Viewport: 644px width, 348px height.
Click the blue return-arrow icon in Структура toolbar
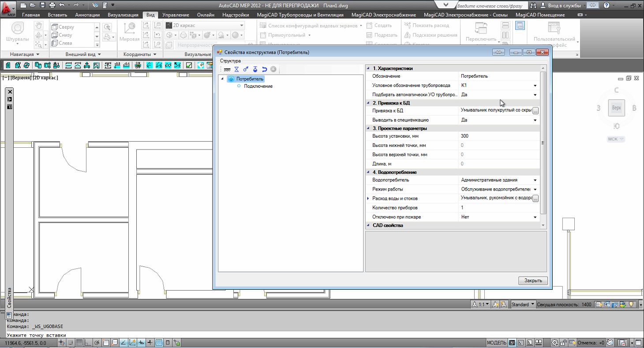(x=264, y=69)
